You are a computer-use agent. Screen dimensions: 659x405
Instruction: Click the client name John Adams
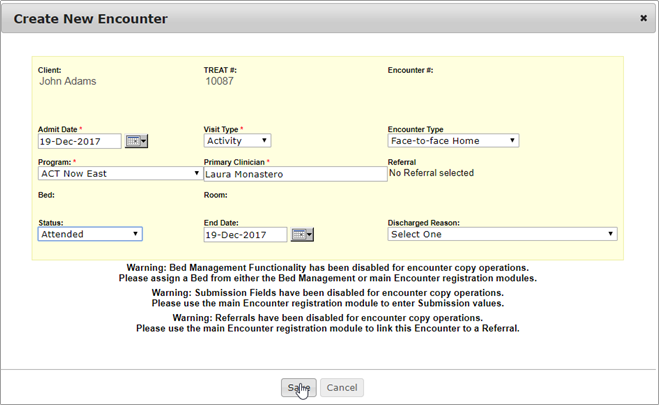click(x=68, y=81)
